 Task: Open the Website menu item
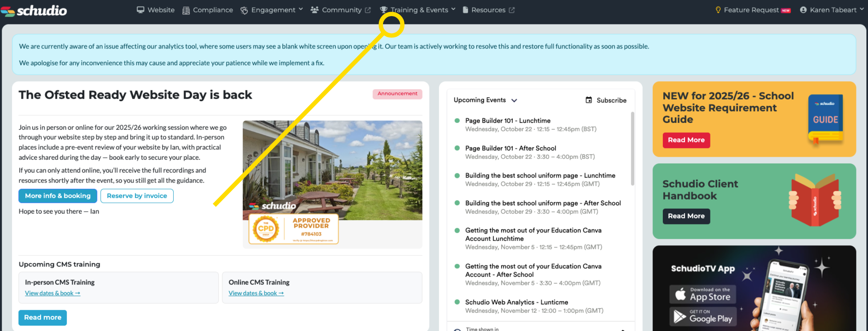coord(156,10)
